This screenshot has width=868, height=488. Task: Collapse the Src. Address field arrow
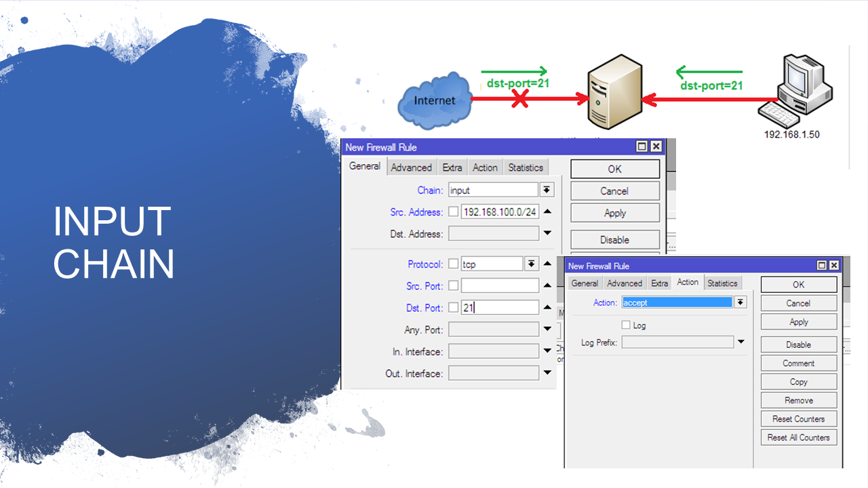coord(548,211)
